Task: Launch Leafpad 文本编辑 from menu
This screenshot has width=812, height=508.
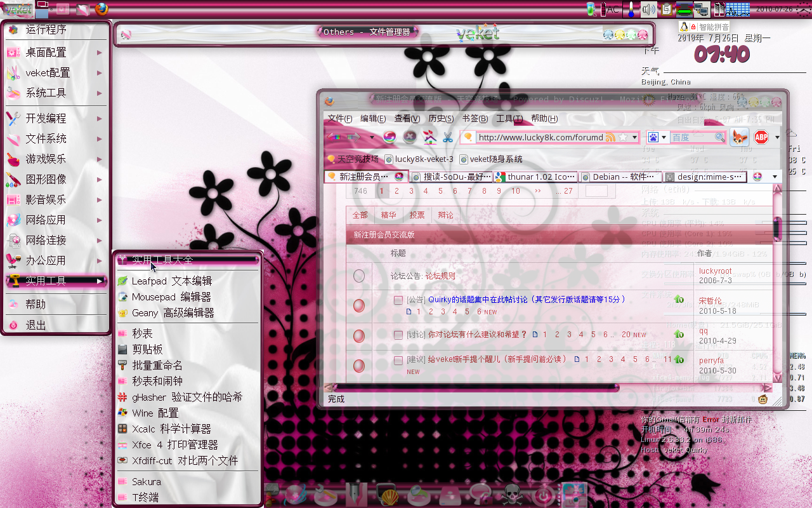Action: coord(187,281)
